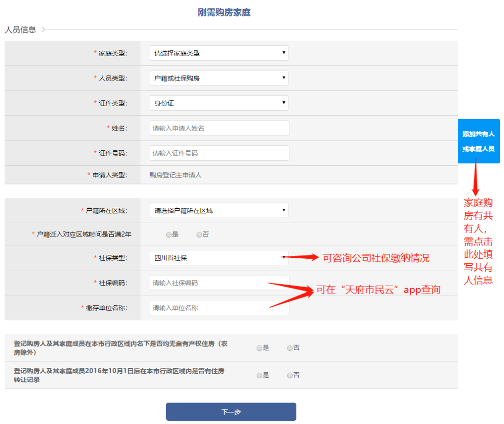Click the 姓名 input field
Image resolution: width=504 pixels, height=424 pixels.
click(219, 128)
